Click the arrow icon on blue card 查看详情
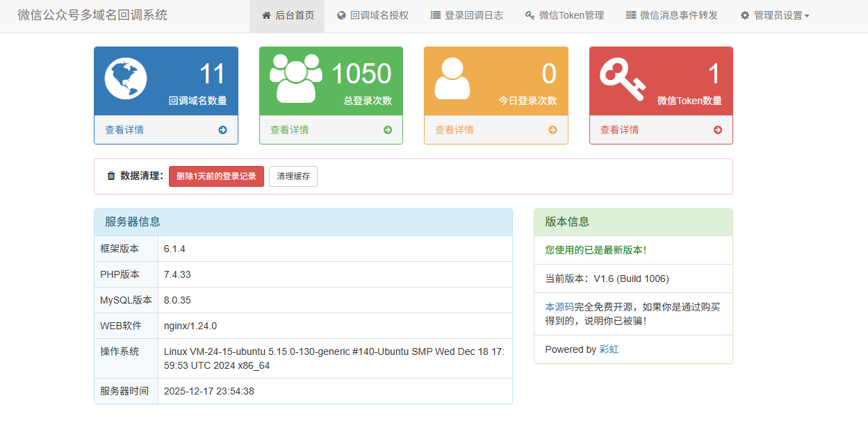The height and width of the screenshot is (432, 868). tap(222, 130)
